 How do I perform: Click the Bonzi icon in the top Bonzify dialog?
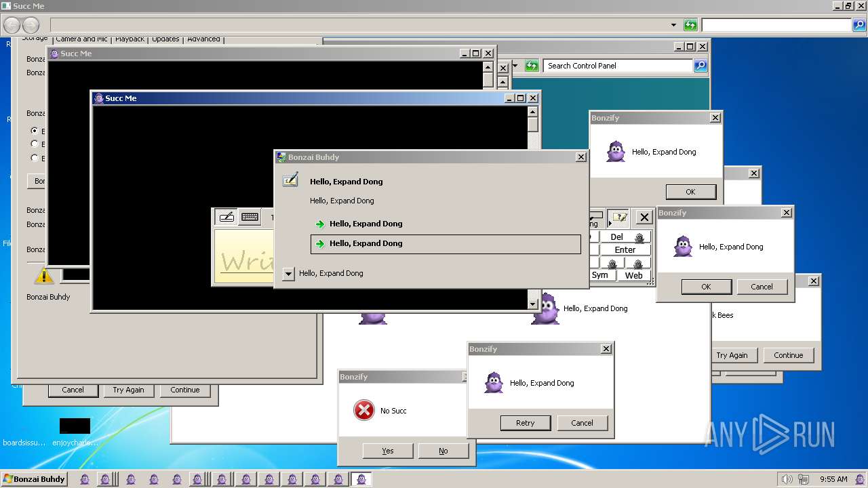[x=616, y=151]
